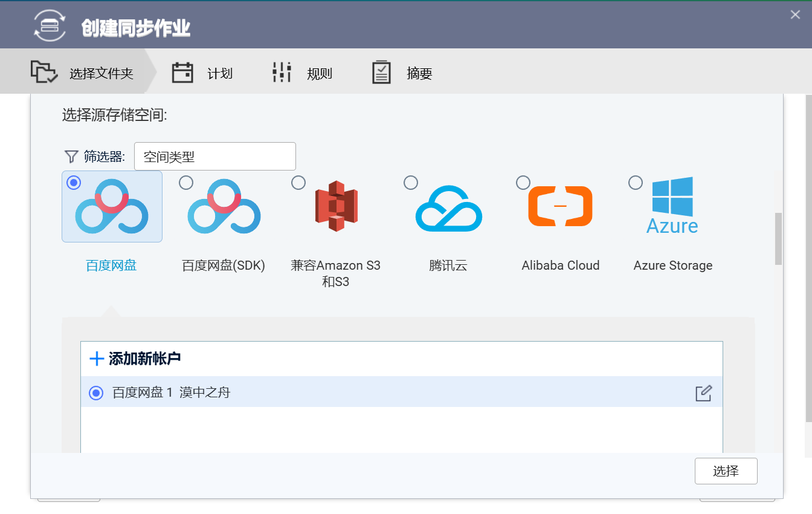Edit the 百度网盘 1 account entry
812x514 pixels.
pyautogui.click(x=703, y=393)
